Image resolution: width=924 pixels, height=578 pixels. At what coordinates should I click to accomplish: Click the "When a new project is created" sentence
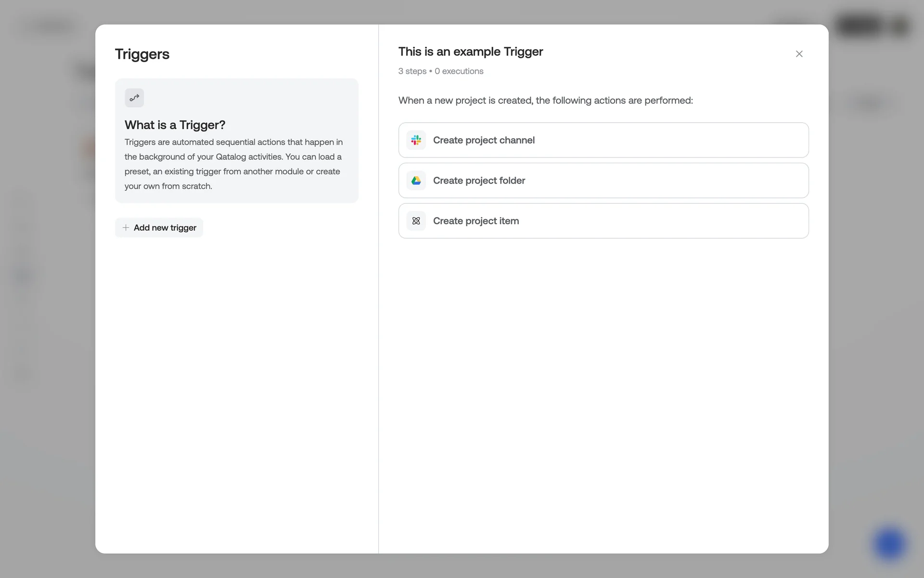545,100
